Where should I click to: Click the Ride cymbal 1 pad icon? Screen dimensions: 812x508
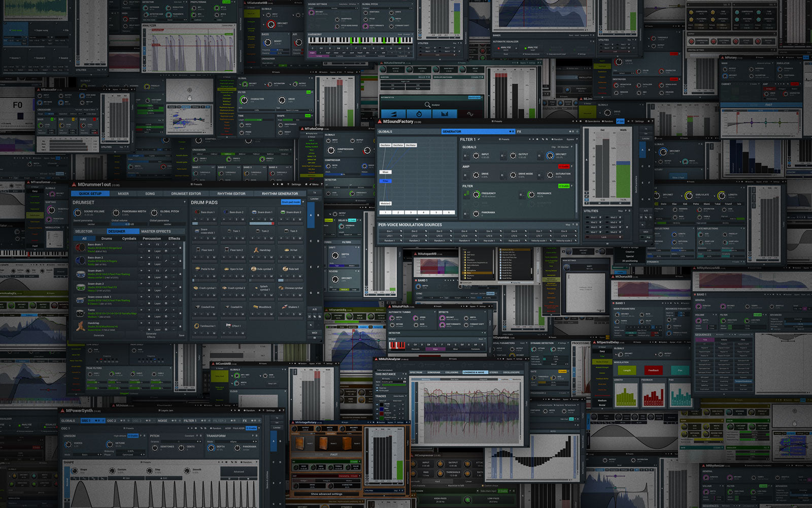coord(254,269)
